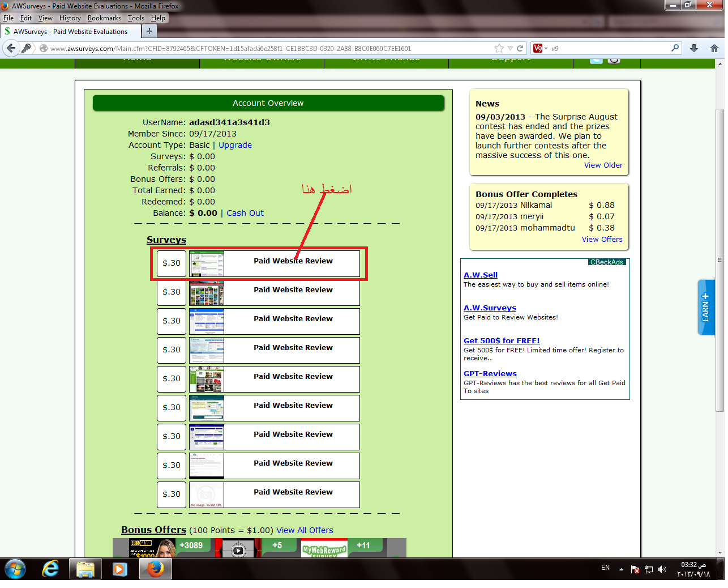
Task: Click scrollbar down arrow
Action: [720, 553]
